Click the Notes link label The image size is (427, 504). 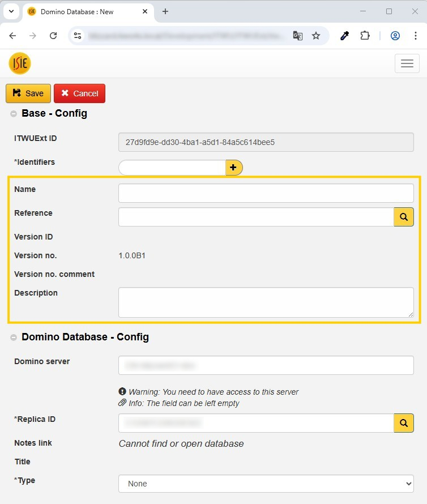pos(33,443)
